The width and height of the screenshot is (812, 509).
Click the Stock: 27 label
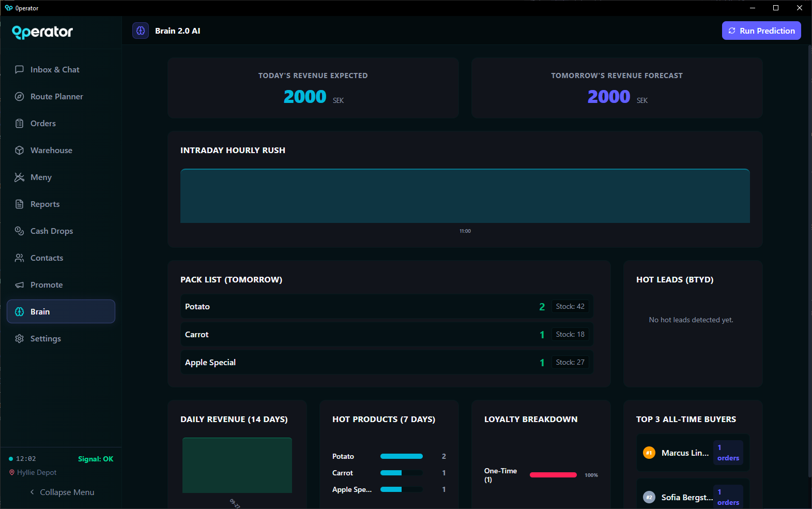tap(570, 362)
